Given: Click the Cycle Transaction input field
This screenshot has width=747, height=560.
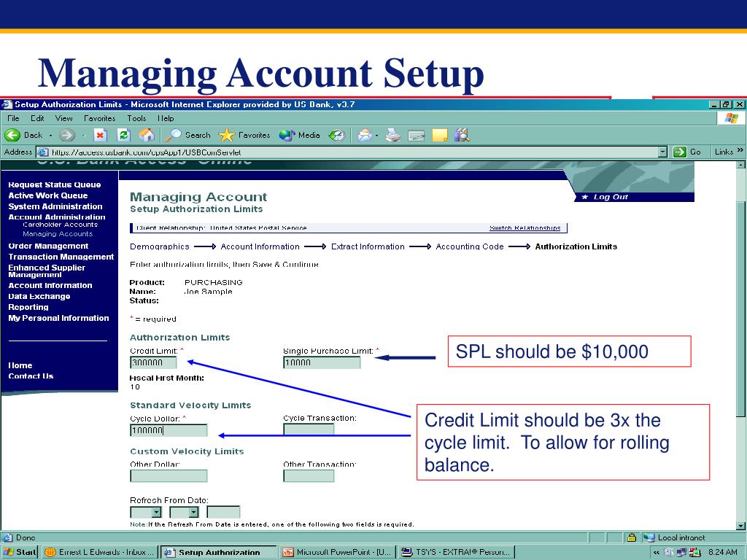Looking at the screenshot, I should tap(309, 429).
